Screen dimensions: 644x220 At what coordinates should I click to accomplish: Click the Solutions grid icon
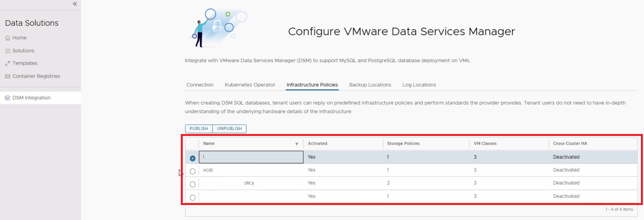tap(8, 51)
